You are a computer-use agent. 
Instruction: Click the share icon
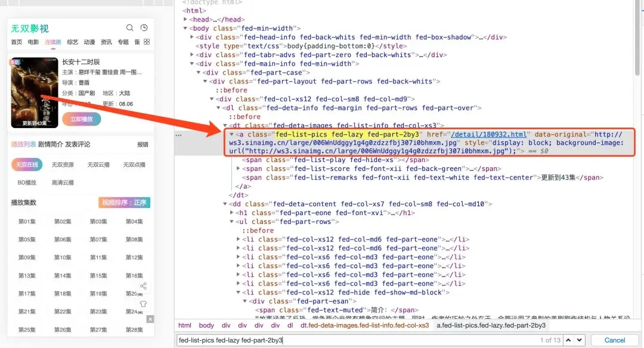pyautogui.click(x=143, y=286)
